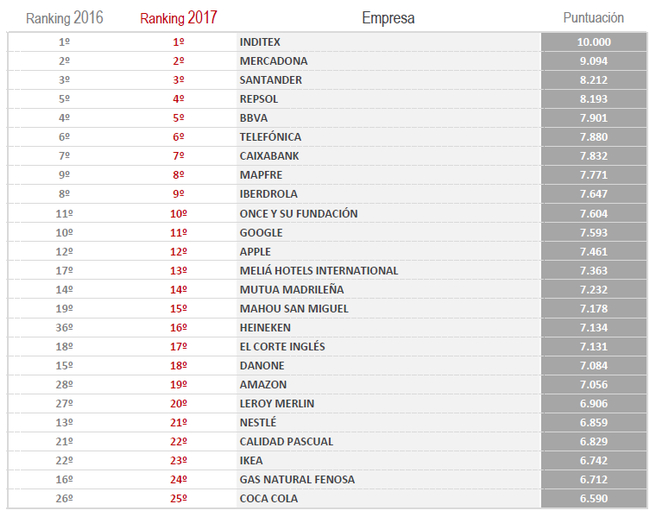Click the Ranking 2016 column header
650x511 pixels.
[x=64, y=18]
